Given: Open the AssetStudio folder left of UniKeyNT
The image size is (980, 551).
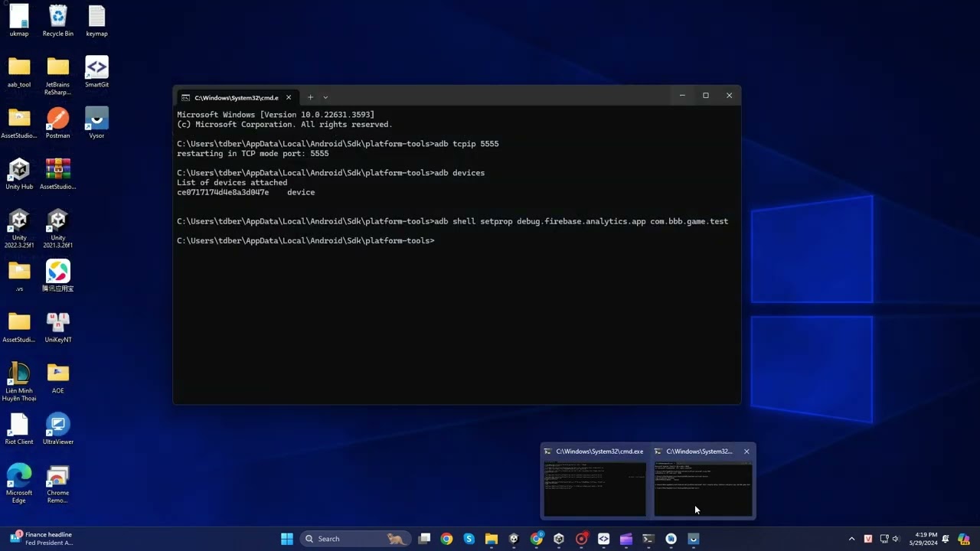Looking at the screenshot, I should pyautogui.click(x=19, y=327).
